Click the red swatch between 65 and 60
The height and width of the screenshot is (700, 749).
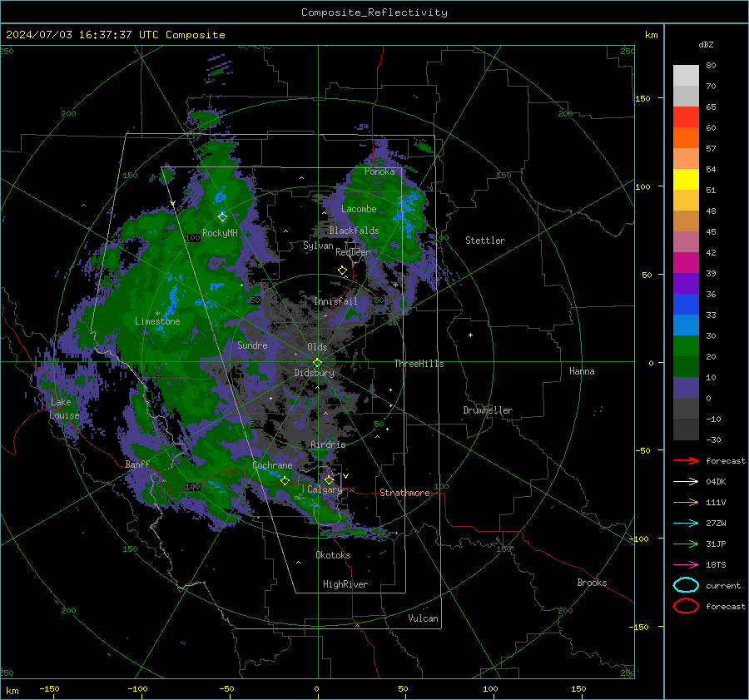[686, 117]
